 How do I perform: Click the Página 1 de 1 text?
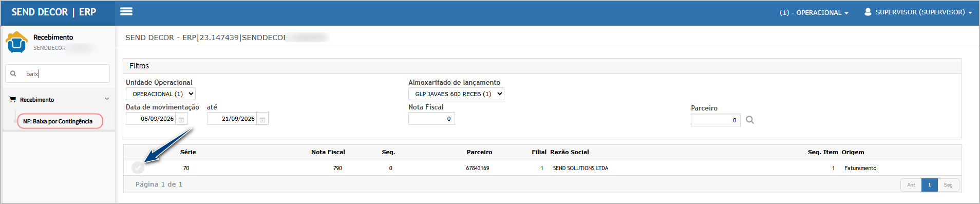[159, 184]
